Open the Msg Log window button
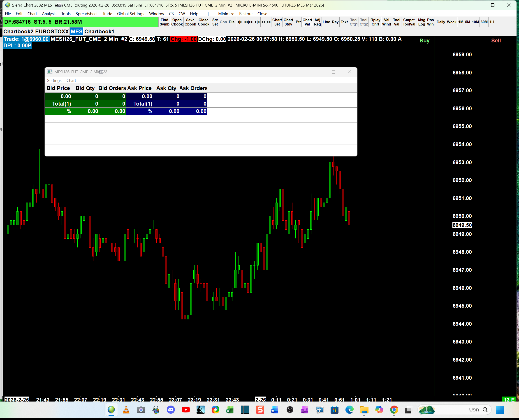 pos(422,22)
